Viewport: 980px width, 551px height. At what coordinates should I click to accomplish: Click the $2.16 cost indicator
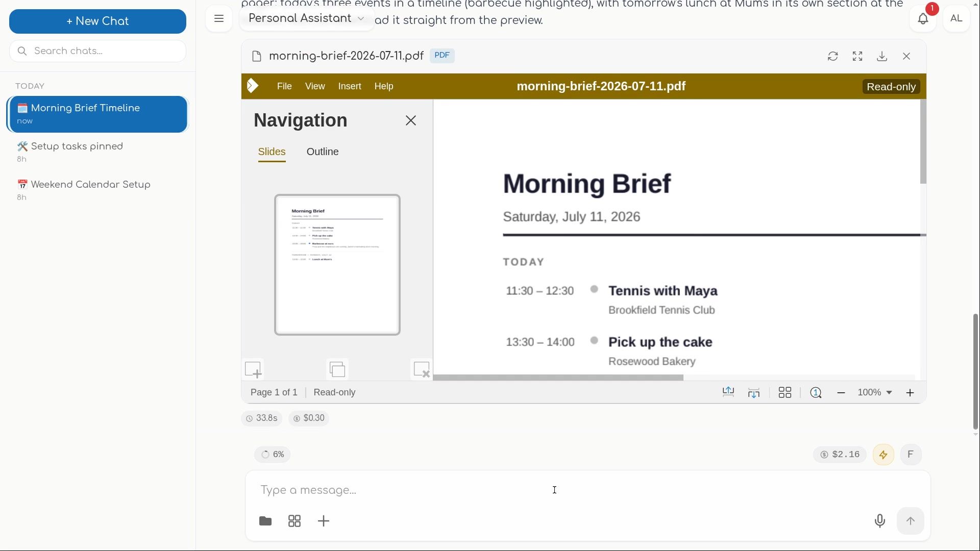tap(840, 455)
